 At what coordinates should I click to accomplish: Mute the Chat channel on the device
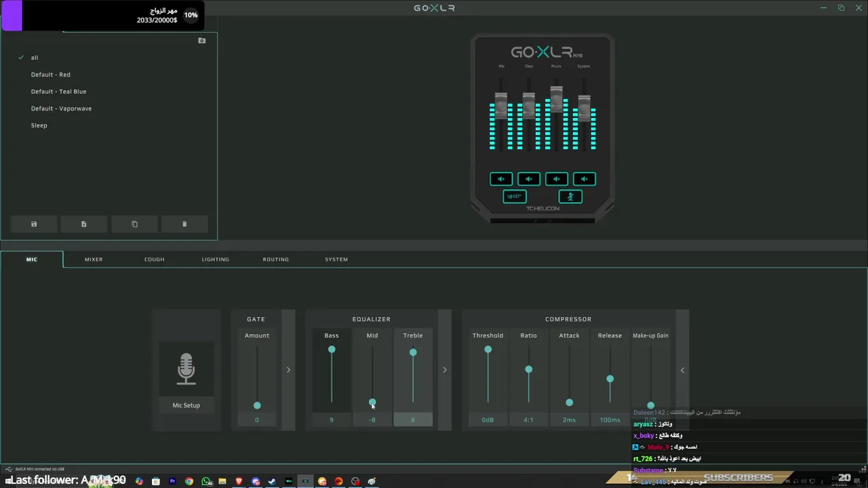[529, 179]
